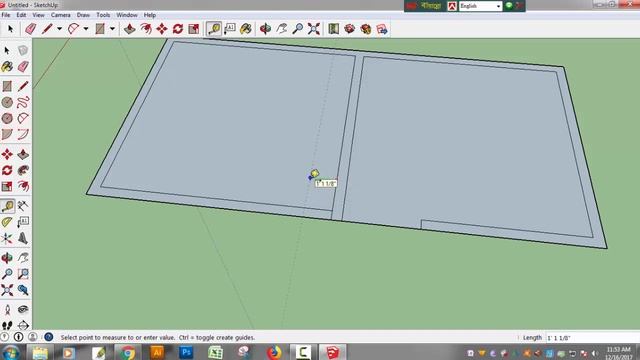Activate the Orbit tool in top toolbar
The height and width of the screenshot is (360, 640).
click(266, 29)
